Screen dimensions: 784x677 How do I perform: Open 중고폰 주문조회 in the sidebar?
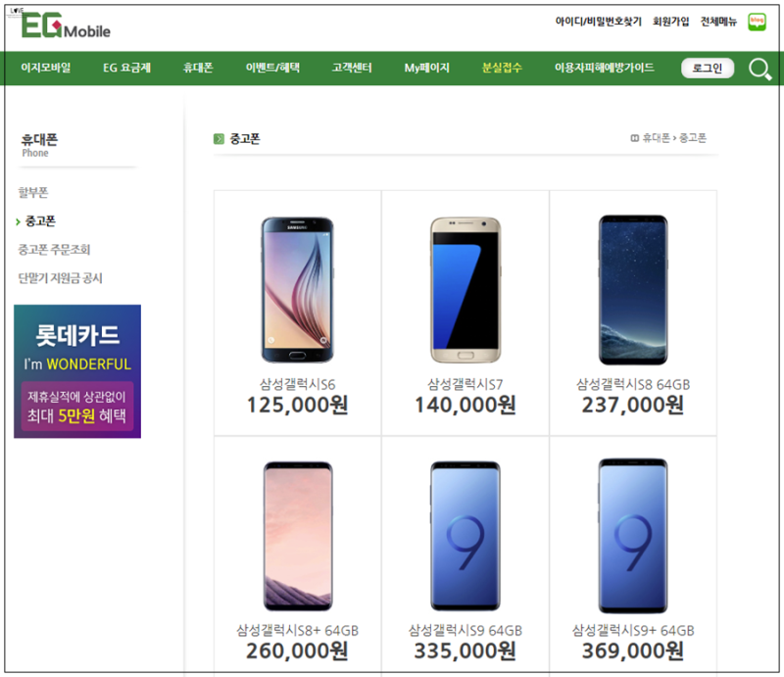pos(54,249)
